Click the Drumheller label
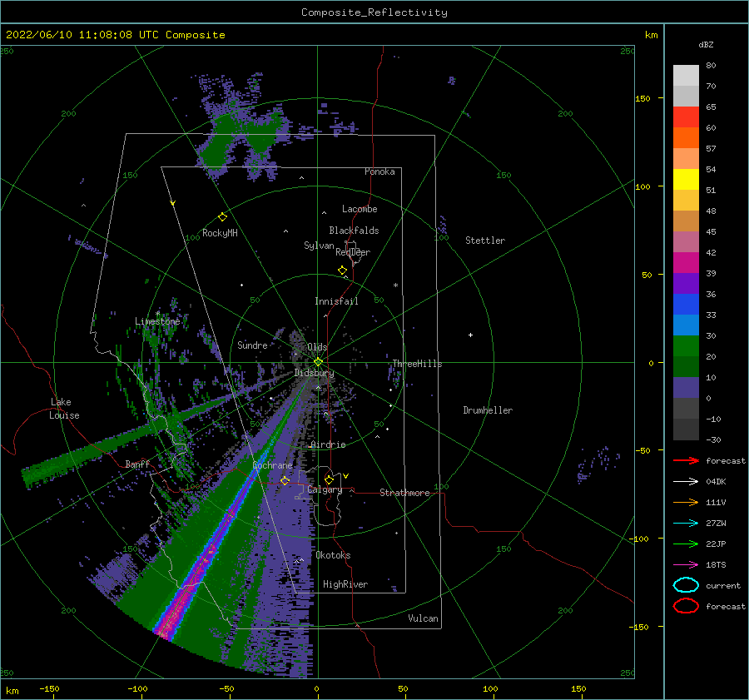The image size is (749, 700). [488, 410]
